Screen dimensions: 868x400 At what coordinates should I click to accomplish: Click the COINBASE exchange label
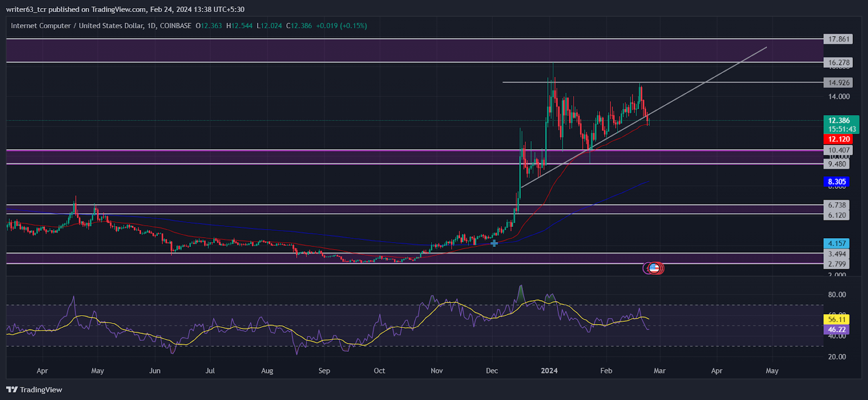coord(175,26)
